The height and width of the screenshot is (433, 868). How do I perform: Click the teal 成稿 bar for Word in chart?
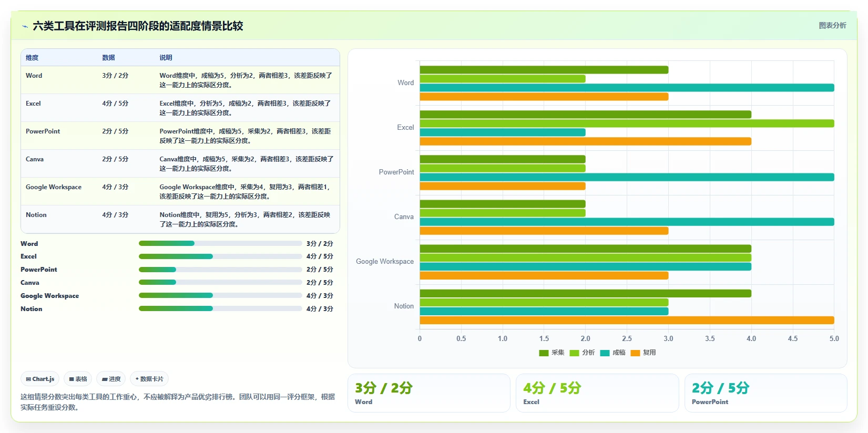coord(627,88)
